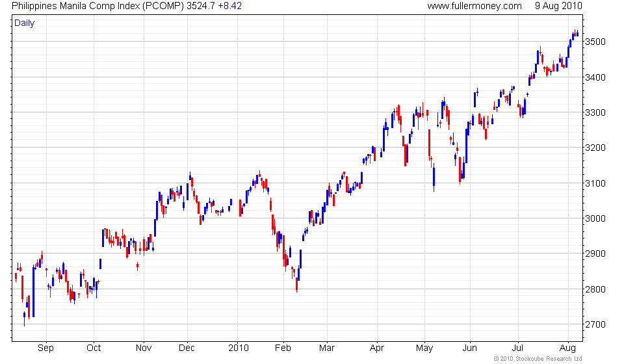Click the May month label

pyautogui.click(x=424, y=348)
